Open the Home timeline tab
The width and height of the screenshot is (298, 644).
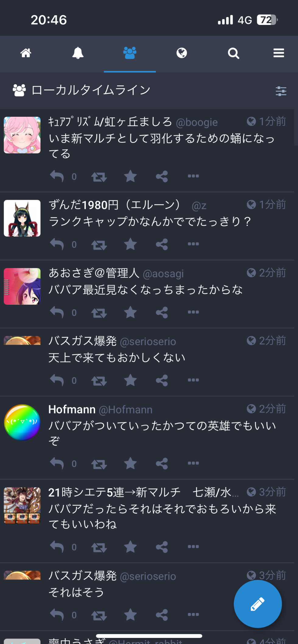point(26,53)
